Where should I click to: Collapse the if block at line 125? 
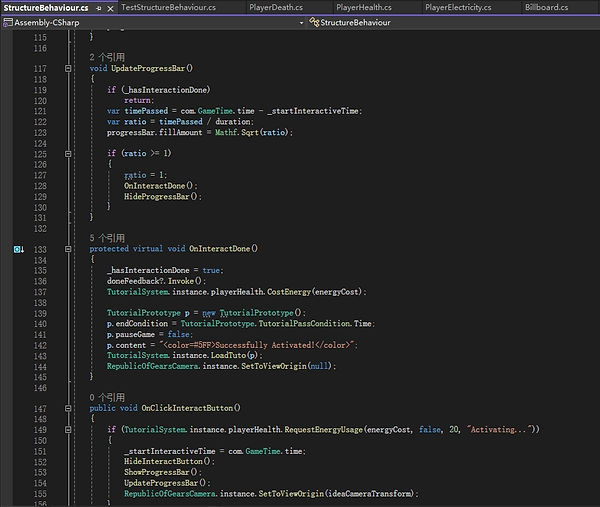pos(68,154)
